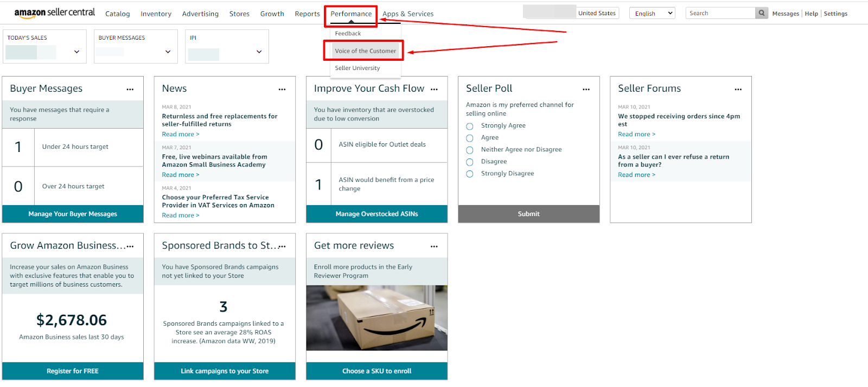Click the Amazon Seller Central logo

pyautogui.click(x=54, y=13)
